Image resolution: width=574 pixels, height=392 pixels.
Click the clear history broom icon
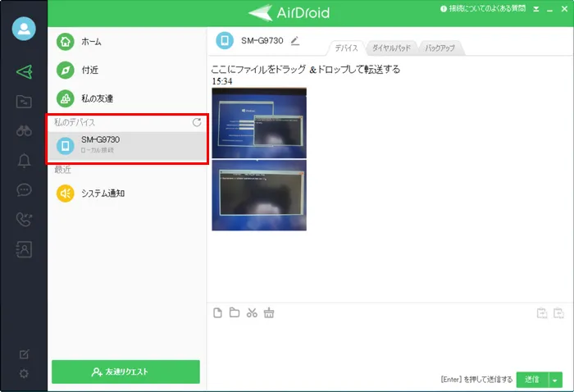(x=269, y=313)
